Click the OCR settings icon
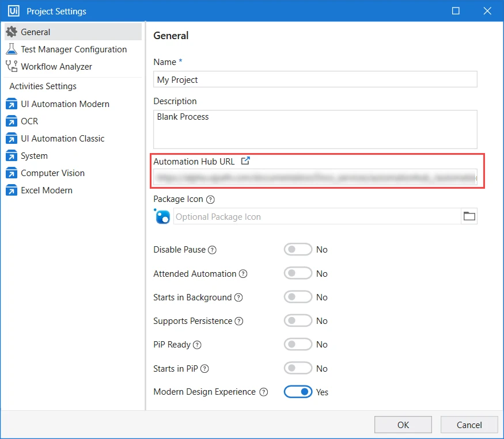Image resolution: width=504 pixels, height=439 pixels. [x=12, y=121]
